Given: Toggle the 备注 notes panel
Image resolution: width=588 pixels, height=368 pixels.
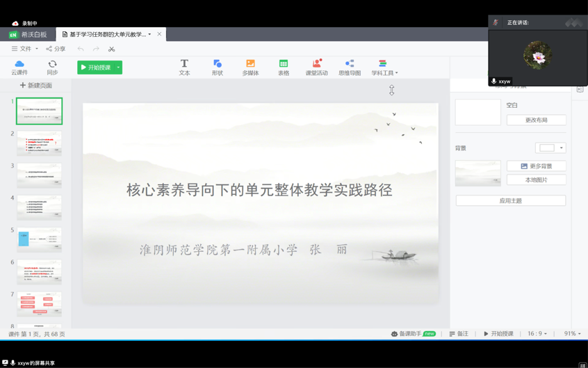Looking at the screenshot, I should 459,334.
